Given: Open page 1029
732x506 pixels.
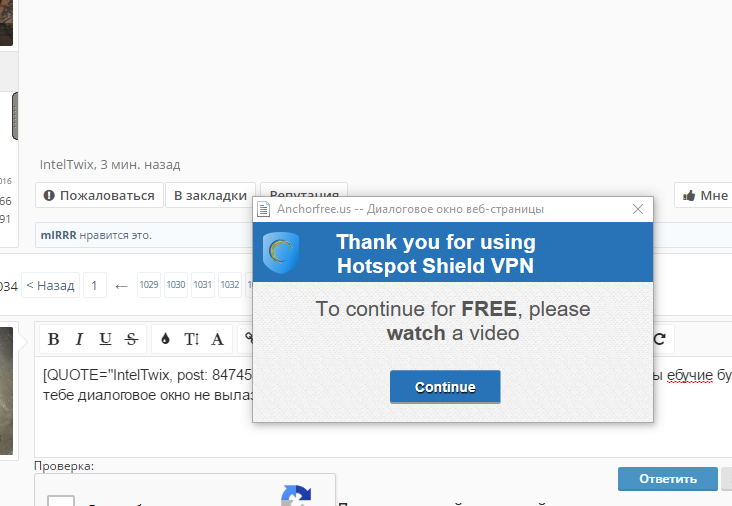Looking at the screenshot, I should pos(149,285).
